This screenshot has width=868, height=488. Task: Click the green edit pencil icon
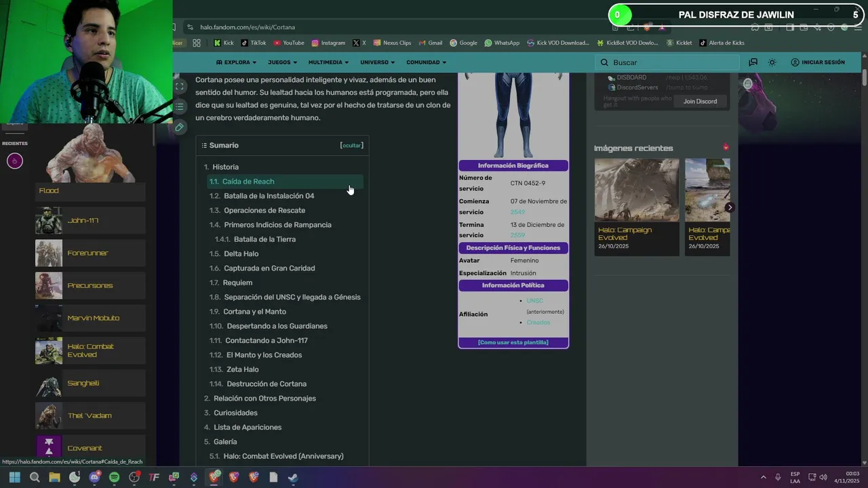[x=179, y=127]
